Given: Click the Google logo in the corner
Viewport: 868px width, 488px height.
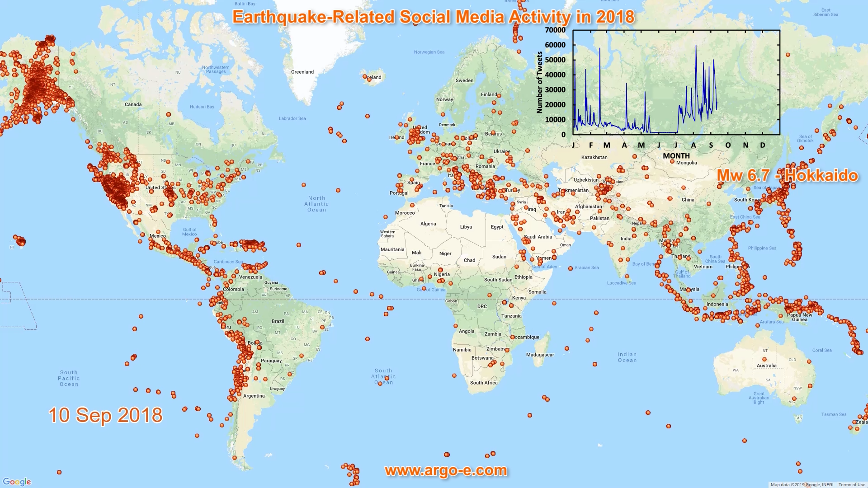Looking at the screenshot, I should (x=17, y=482).
